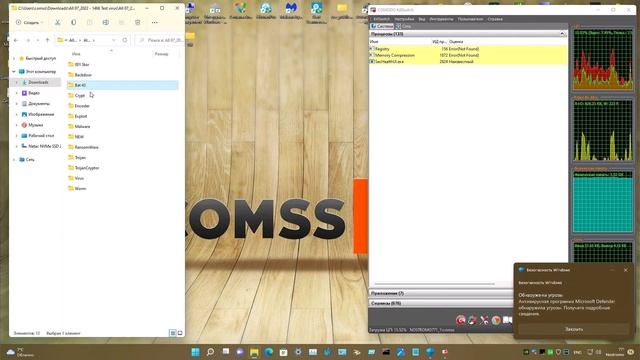Switch Explorer to details view icon
The height and width of the screenshot is (360, 640).
pos(173,333)
